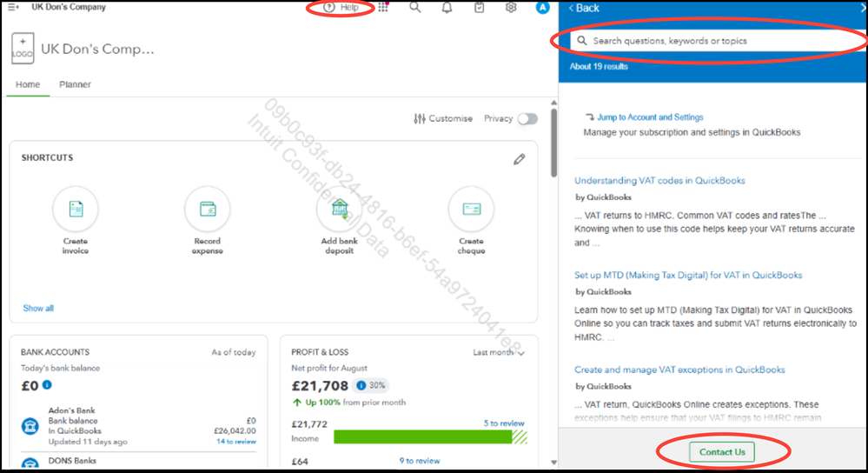This screenshot has height=473, width=868.
Task: Select Create invoice shortcut
Action: [x=76, y=221]
